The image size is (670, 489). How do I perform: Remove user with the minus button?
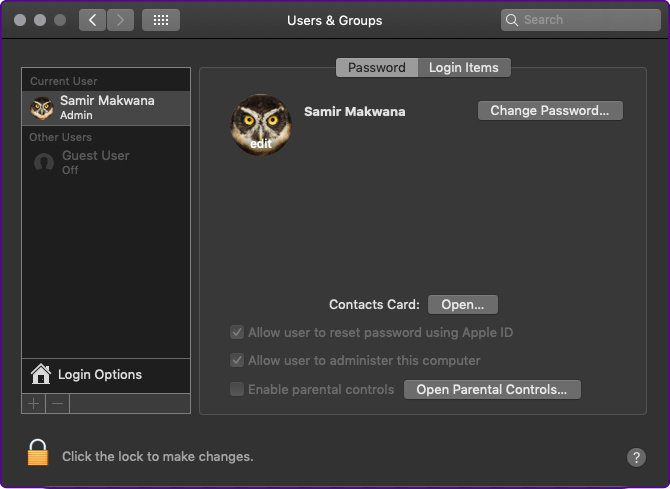click(58, 404)
